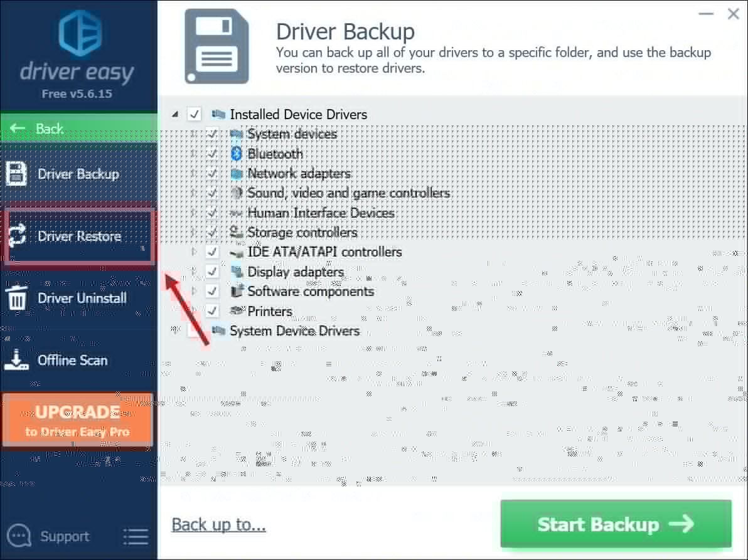Select the "Display adapters" row text

[x=296, y=272]
